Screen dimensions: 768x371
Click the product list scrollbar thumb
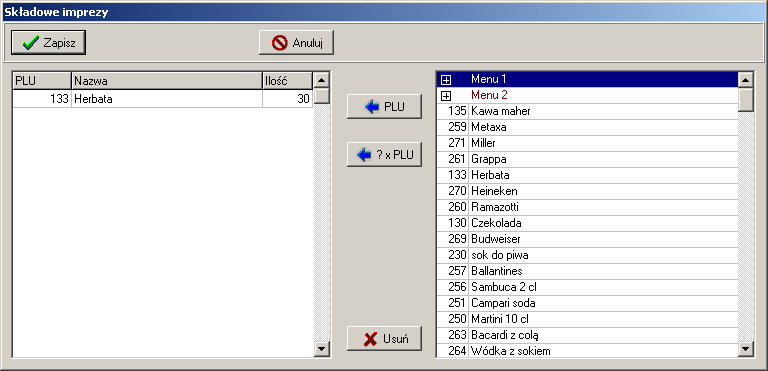click(746, 100)
